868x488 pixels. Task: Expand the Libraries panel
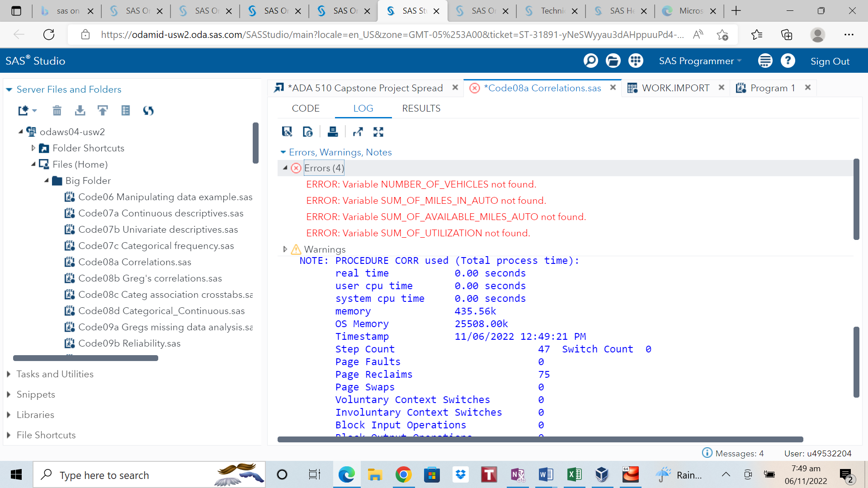click(35, 414)
